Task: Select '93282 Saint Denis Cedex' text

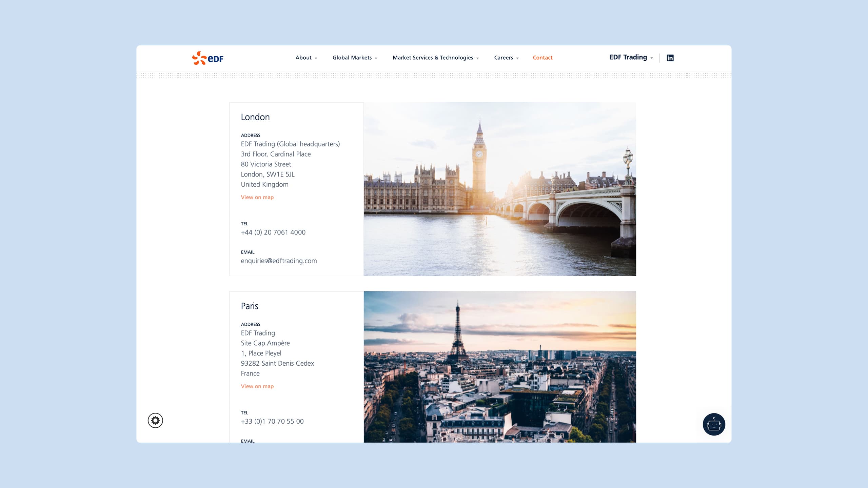Action: pyautogui.click(x=277, y=363)
